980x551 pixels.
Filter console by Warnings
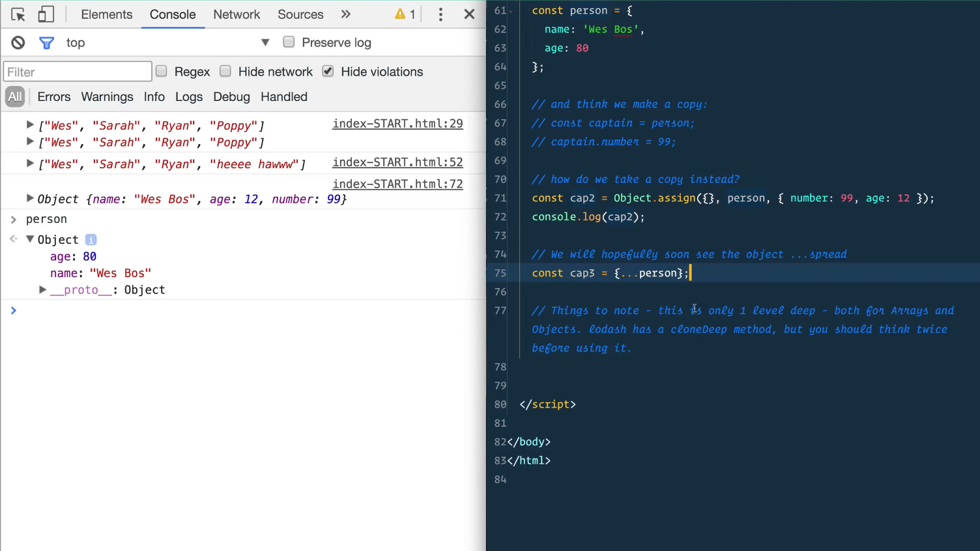[107, 97]
